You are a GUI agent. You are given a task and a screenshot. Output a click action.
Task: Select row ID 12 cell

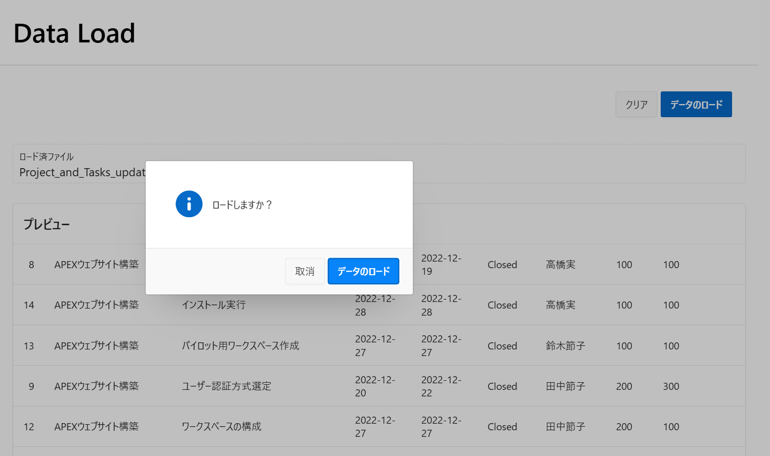(x=29, y=427)
